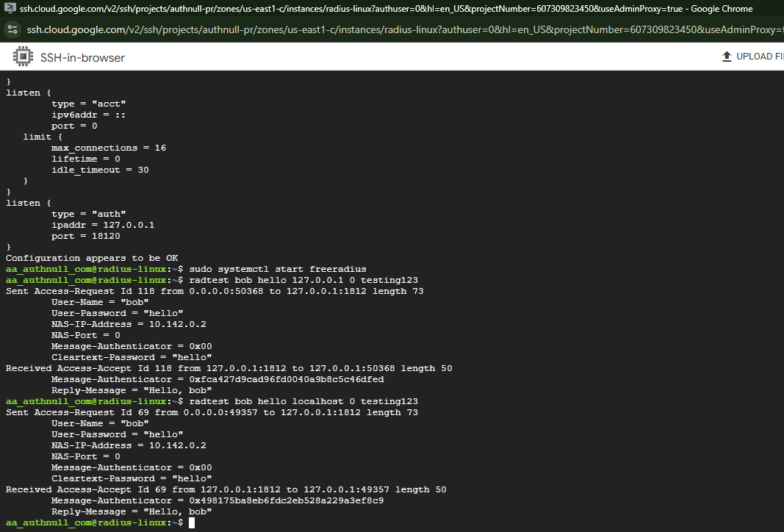Click the 'idle_timeout = 30' line

(100, 170)
